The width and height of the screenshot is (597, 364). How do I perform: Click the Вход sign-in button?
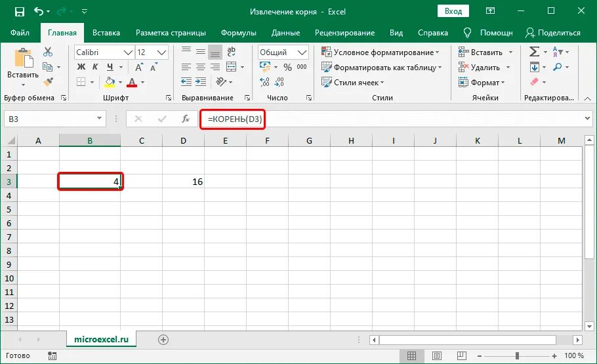(453, 11)
